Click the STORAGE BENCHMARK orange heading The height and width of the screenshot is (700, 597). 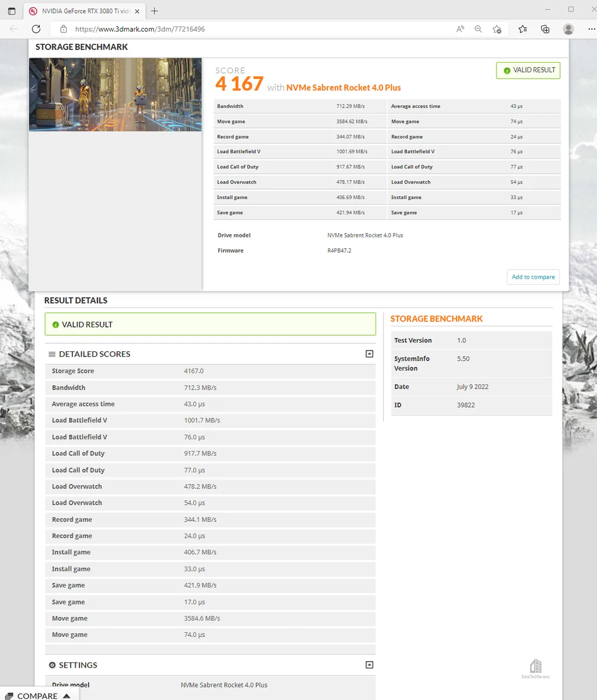click(x=436, y=319)
